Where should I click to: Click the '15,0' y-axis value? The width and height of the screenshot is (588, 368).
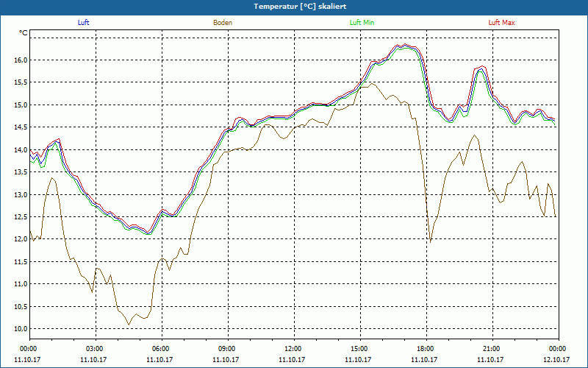pyautogui.click(x=21, y=105)
